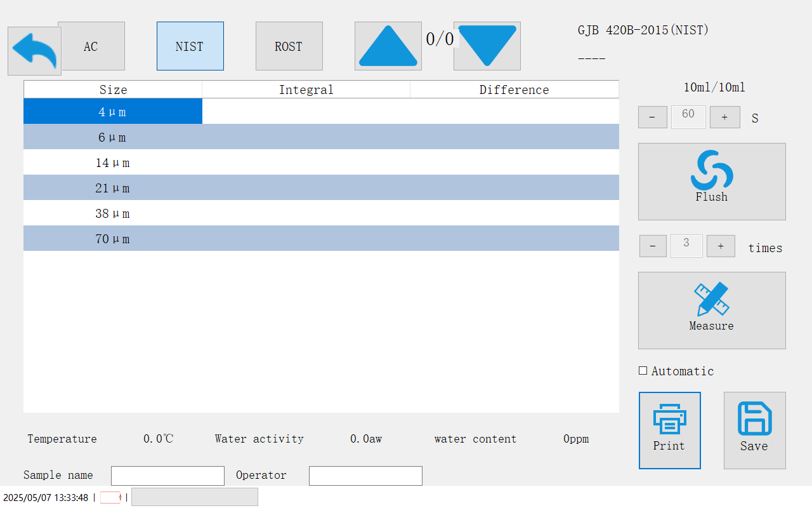Select the 14 μm size row
Image resolution: width=812 pixels, height=508 pixels.
coord(113,163)
